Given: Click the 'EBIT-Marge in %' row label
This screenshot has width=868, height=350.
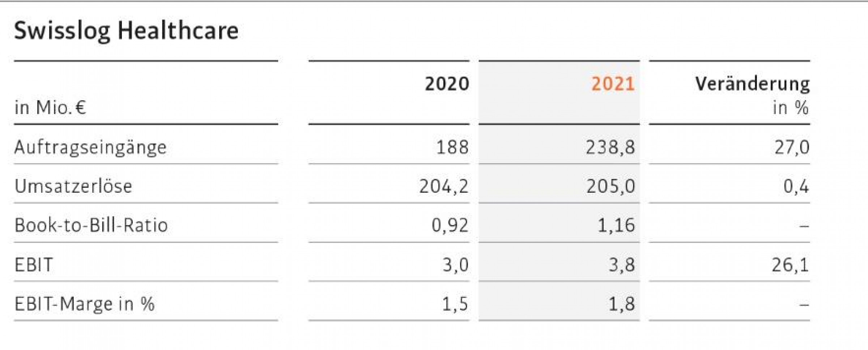Looking at the screenshot, I should point(85,304).
